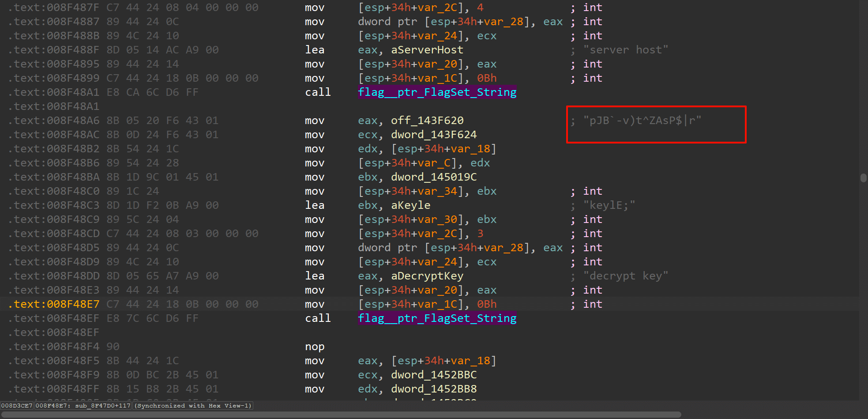The width and height of the screenshot is (868, 419).
Task: Click operand [esp+34h+var_30], ebx
Action: point(427,219)
